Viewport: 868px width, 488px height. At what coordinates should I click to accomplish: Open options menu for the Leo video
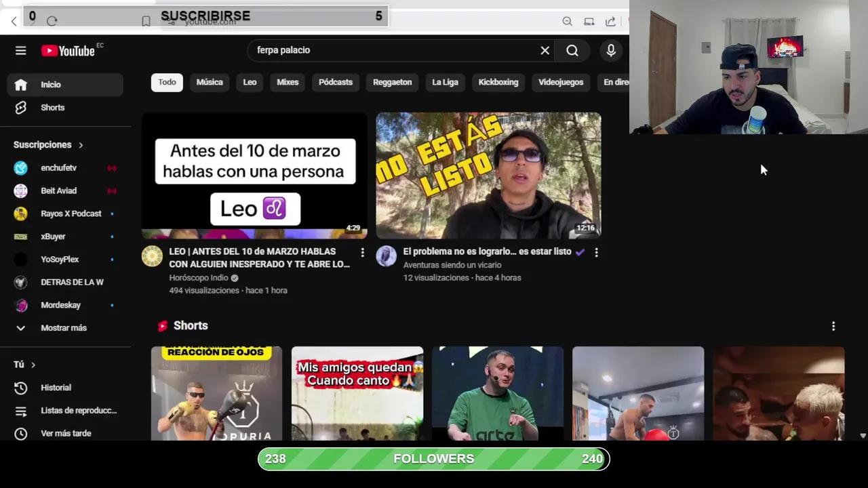(362, 253)
